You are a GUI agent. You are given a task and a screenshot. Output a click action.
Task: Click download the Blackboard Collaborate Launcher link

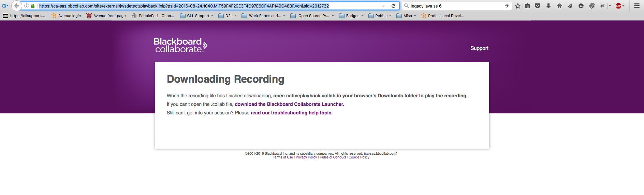tap(289, 104)
